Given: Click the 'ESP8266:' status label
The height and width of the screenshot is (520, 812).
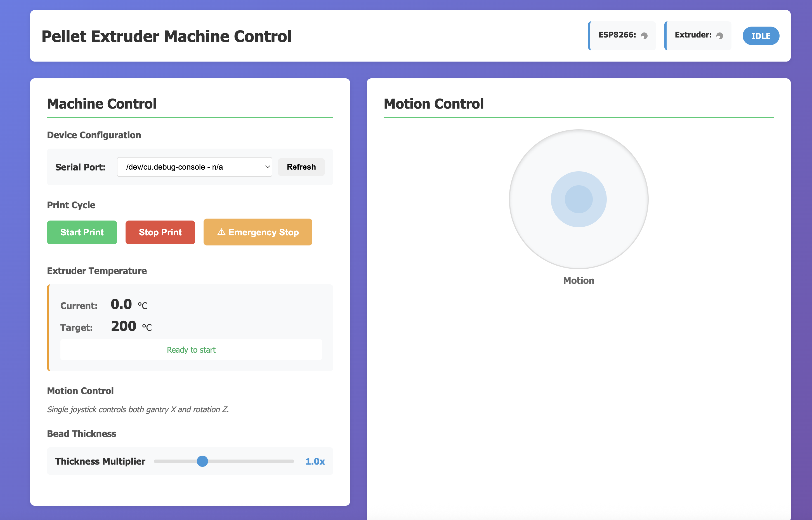Looking at the screenshot, I should [x=617, y=35].
